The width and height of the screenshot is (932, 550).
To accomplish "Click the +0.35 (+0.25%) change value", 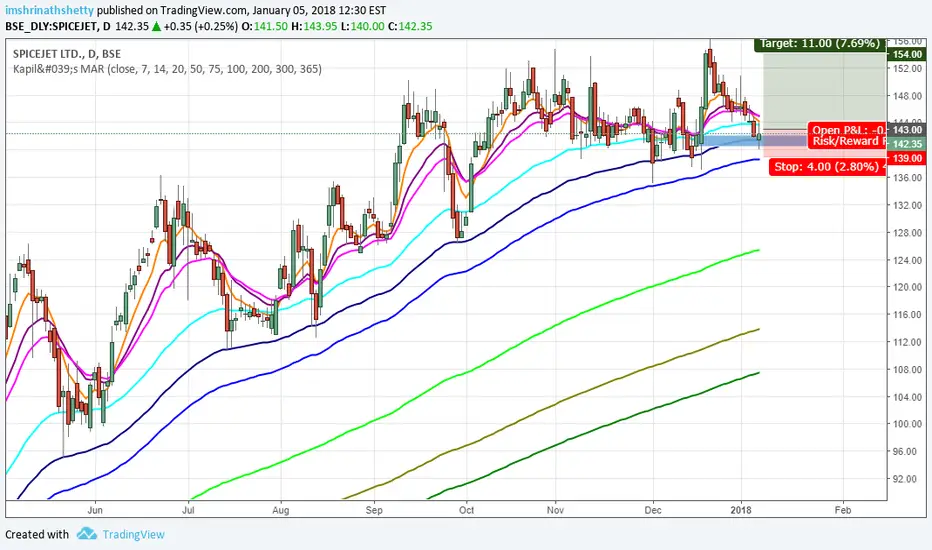I will pos(201,26).
